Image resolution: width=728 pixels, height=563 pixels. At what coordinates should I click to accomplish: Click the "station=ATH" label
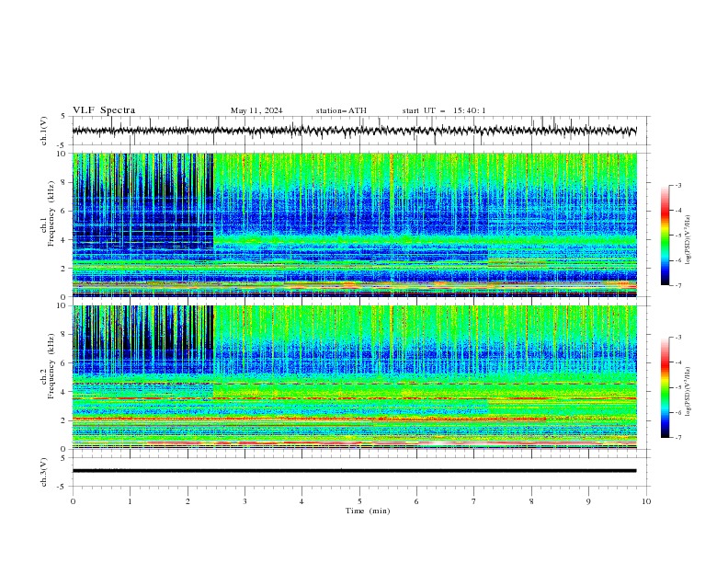341,110
